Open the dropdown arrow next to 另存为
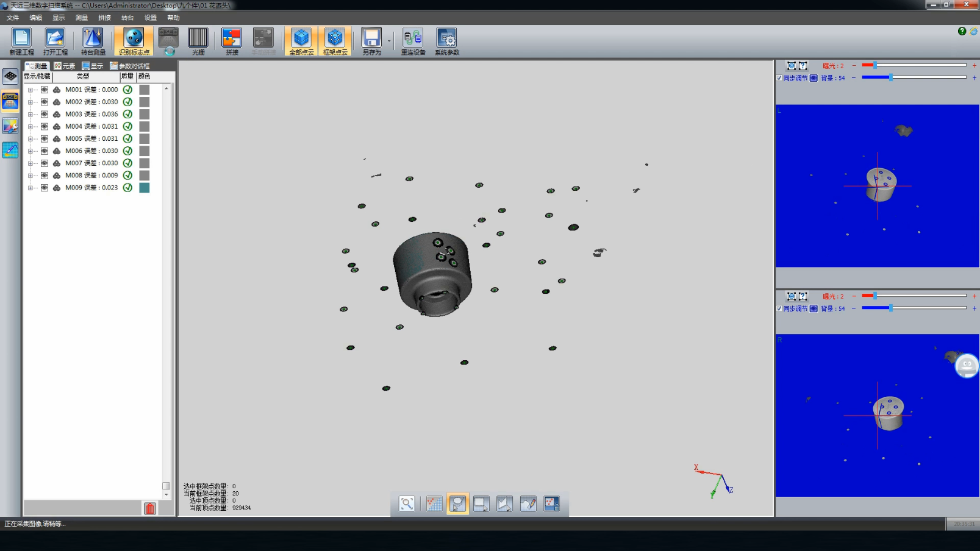Screen dimensions: 980x551 (x=389, y=41)
